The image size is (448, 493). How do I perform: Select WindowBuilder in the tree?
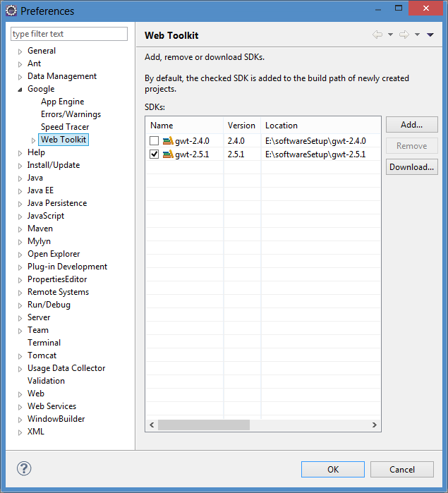[x=56, y=419]
